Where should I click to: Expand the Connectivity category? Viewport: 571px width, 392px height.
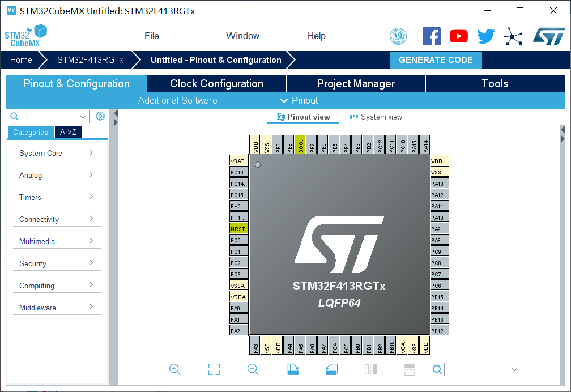pyautogui.click(x=57, y=219)
